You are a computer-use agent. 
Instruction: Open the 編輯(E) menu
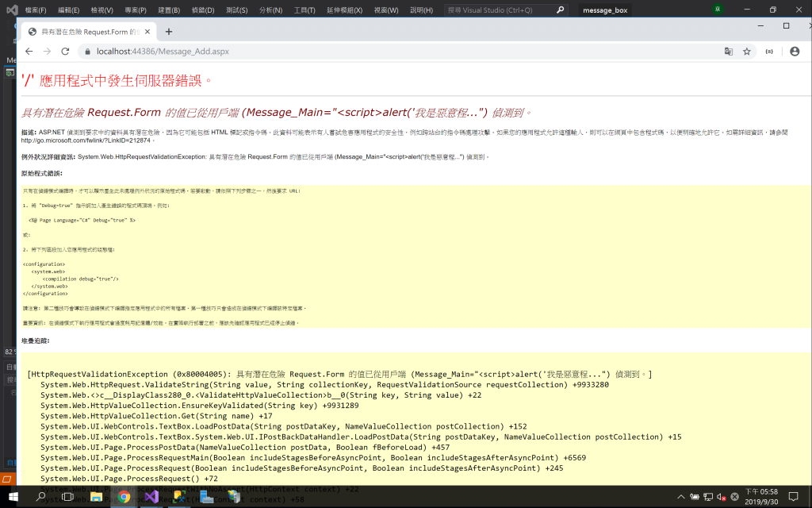[x=69, y=10]
